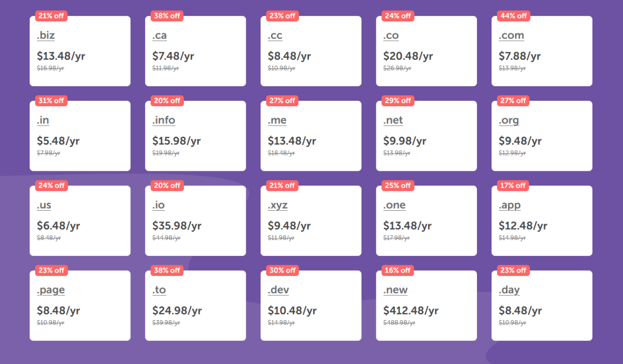The height and width of the screenshot is (364, 623).
Task: Click the .net domain link
Action: click(393, 120)
